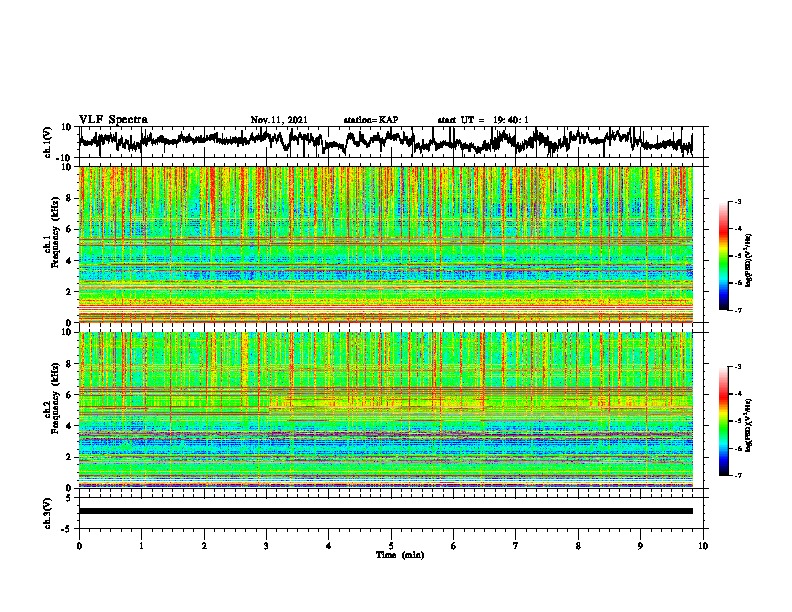The image size is (792, 612).
Task: Click time axis tick label "9"
Action: tap(640, 546)
